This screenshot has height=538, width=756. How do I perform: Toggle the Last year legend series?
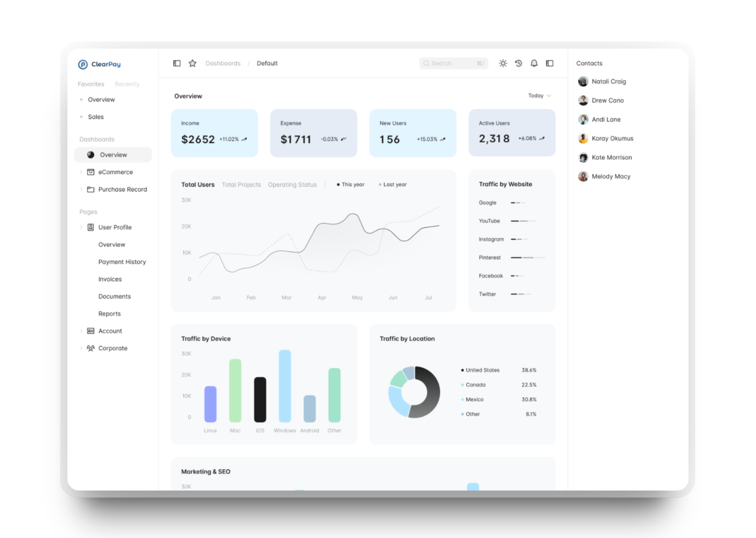[x=393, y=185]
